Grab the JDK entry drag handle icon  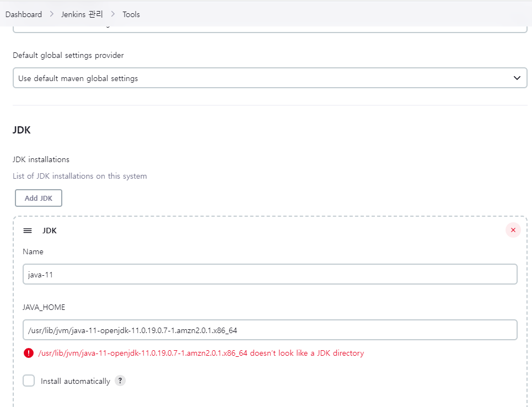[28, 231]
